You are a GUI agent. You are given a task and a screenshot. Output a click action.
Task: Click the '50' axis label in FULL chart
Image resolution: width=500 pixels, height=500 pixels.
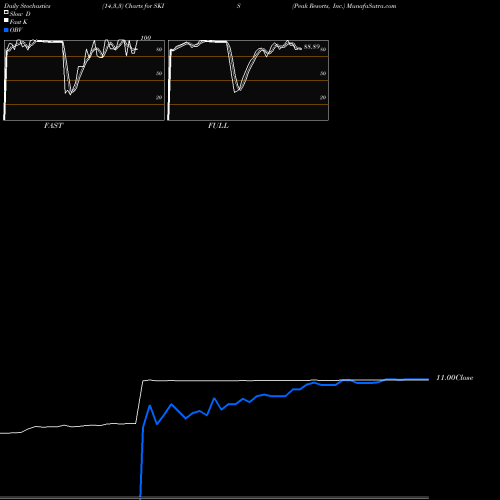323,73
